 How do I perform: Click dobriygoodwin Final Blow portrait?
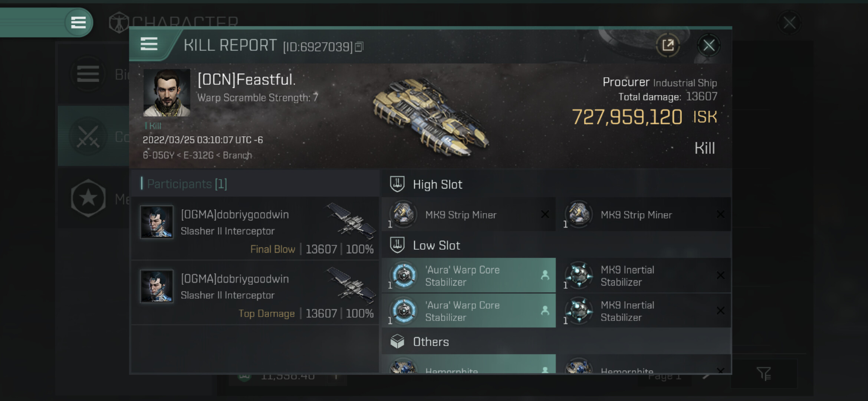click(x=157, y=222)
